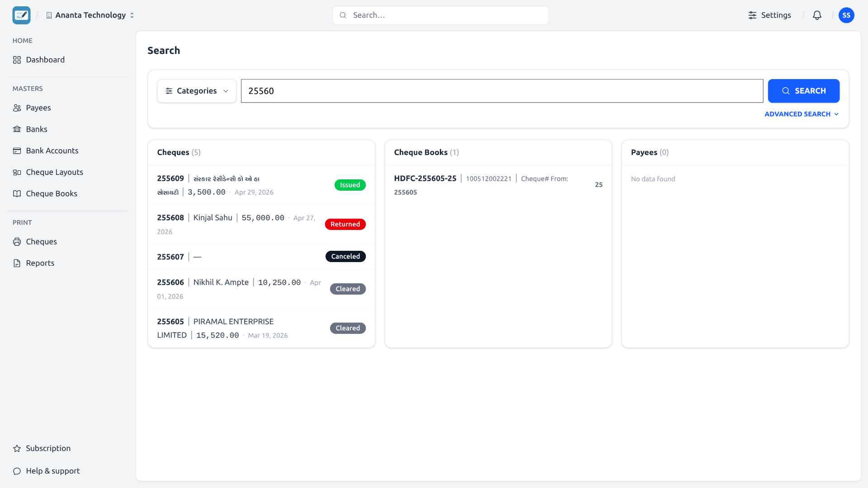Click the Returned status badge
Screen dimensions: 868x488
point(345,224)
